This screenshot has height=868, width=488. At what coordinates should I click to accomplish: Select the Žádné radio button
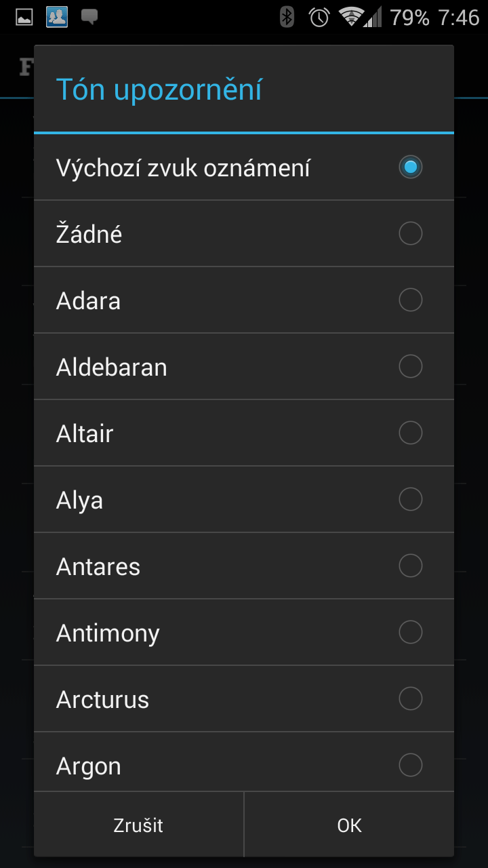click(x=410, y=233)
